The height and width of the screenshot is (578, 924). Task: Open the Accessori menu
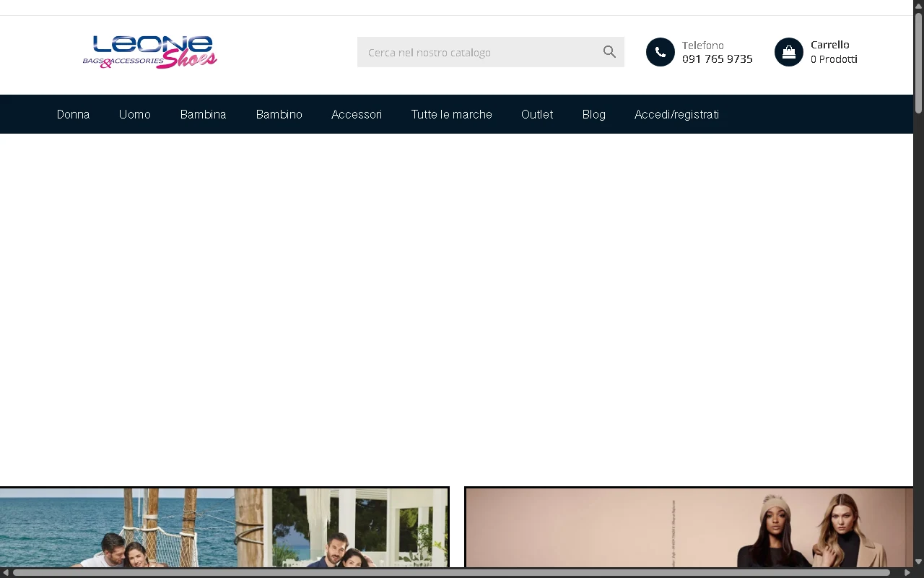[357, 114]
